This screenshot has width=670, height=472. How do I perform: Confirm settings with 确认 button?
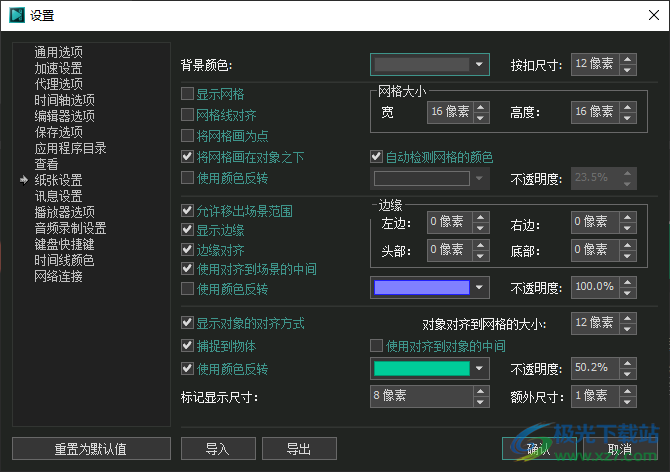pos(539,449)
